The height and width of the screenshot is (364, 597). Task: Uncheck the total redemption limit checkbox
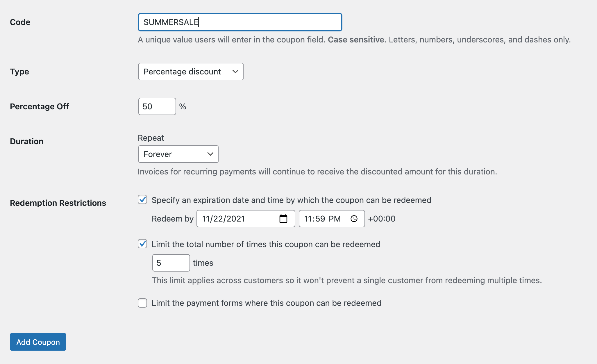point(142,244)
